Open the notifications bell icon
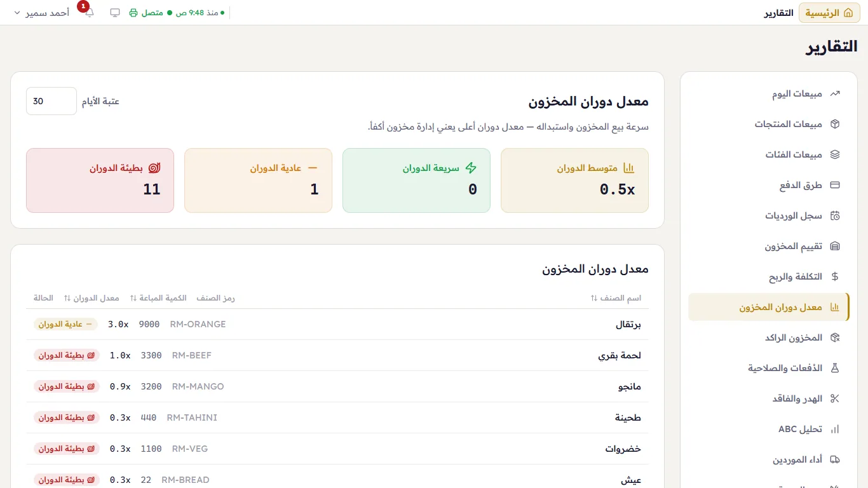Image resolution: width=868 pixels, height=488 pixels. 90,13
